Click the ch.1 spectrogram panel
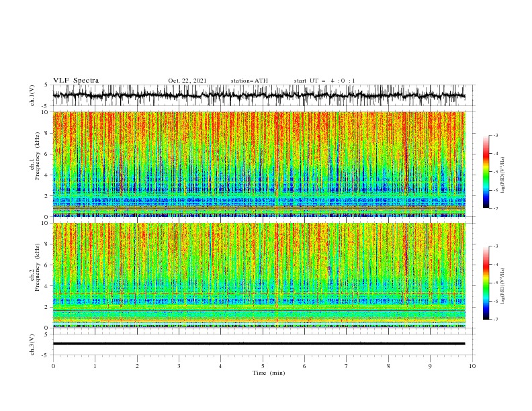This screenshot has height=411, width=532. tap(259, 164)
